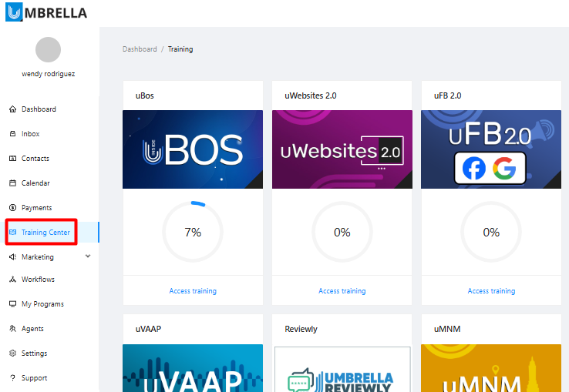Select Payments in the sidebar
This screenshot has width=569, height=392.
pos(37,208)
